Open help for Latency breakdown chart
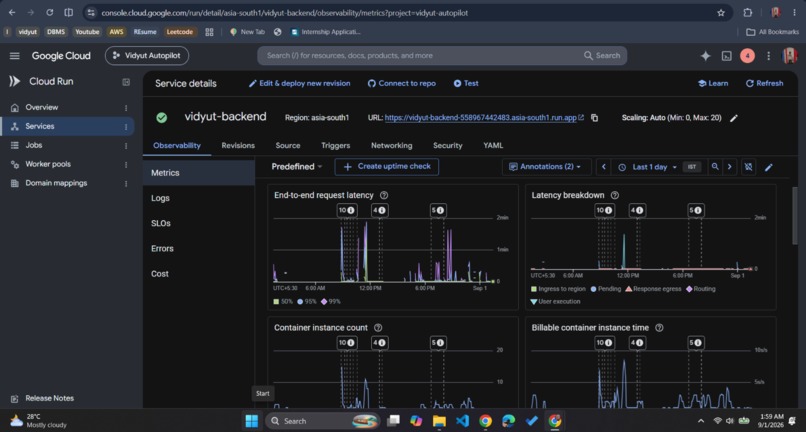Image resolution: width=806 pixels, height=432 pixels. 614,195
